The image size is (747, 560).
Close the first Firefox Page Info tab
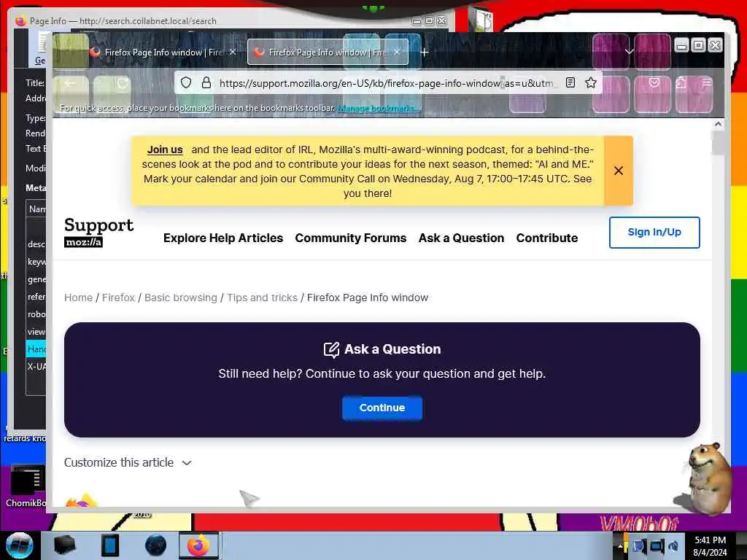point(233,52)
